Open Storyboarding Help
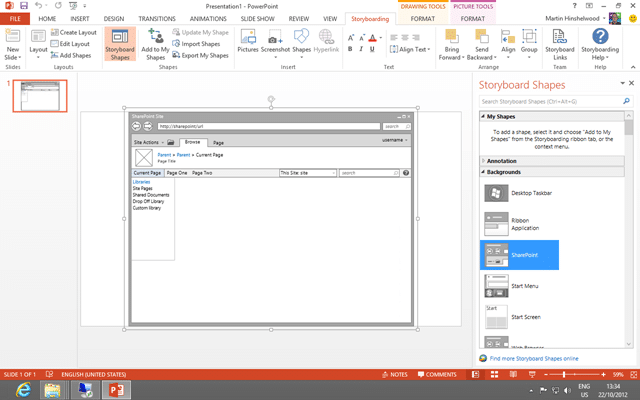This screenshot has width=640, height=400. [600, 44]
